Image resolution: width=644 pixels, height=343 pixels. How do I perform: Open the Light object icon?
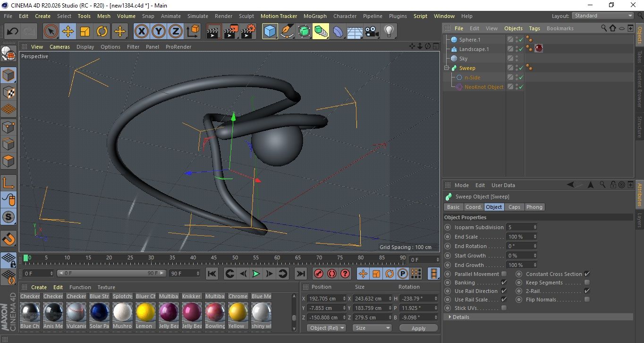[x=389, y=32]
